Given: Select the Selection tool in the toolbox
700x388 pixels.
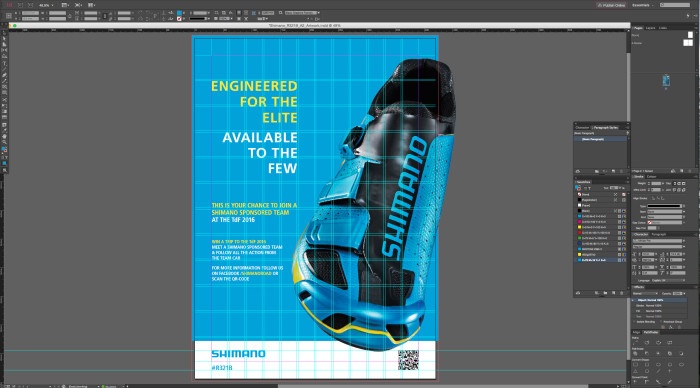Looking at the screenshot, I should tap(4, 33).
